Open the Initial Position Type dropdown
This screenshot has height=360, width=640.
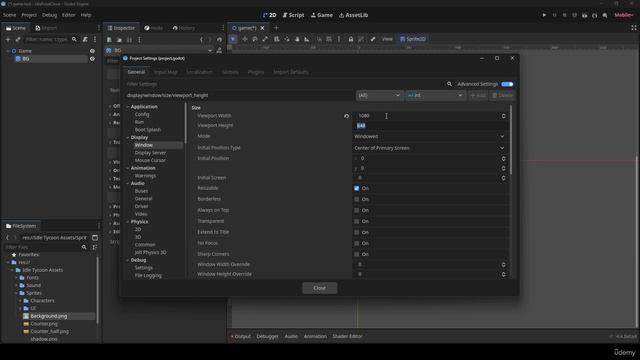430,148
